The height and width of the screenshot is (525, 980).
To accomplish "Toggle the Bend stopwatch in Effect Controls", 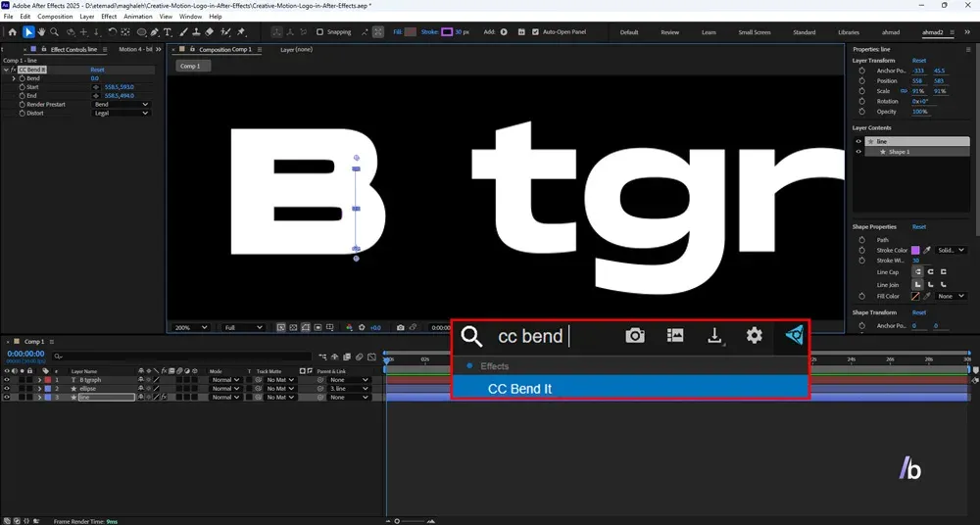I will [22, 78].
